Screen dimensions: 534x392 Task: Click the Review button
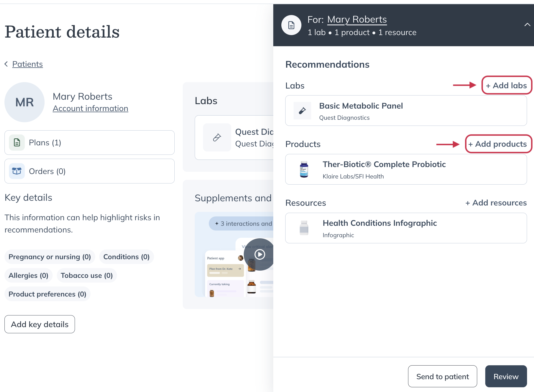point(506,376)
